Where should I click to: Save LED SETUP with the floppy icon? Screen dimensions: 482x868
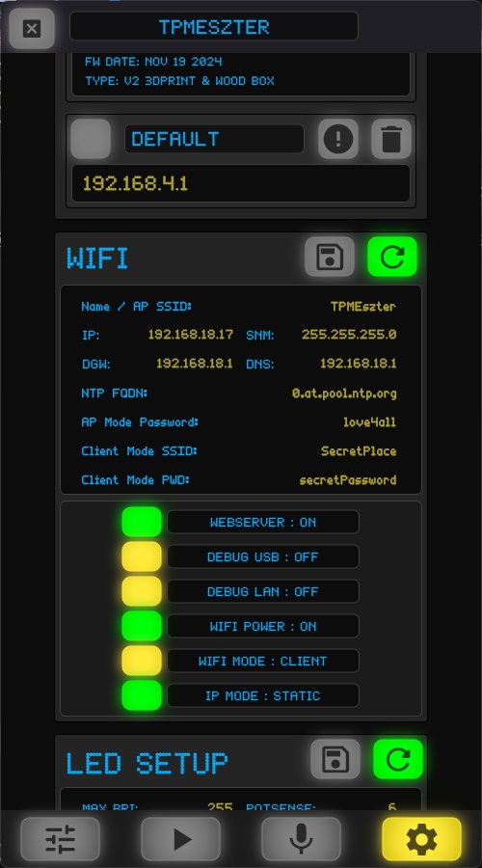(335, 759)
